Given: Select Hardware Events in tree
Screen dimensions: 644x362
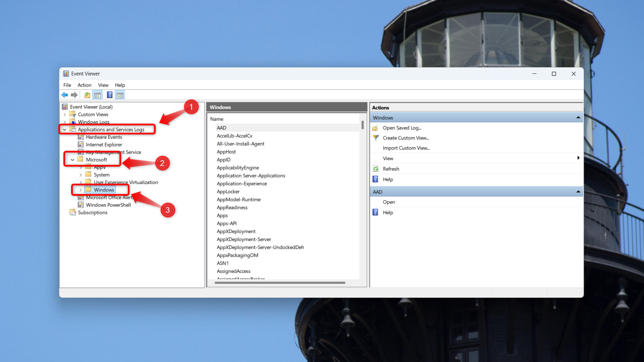Looking at the screenshot, I should (x=104, y=137).
